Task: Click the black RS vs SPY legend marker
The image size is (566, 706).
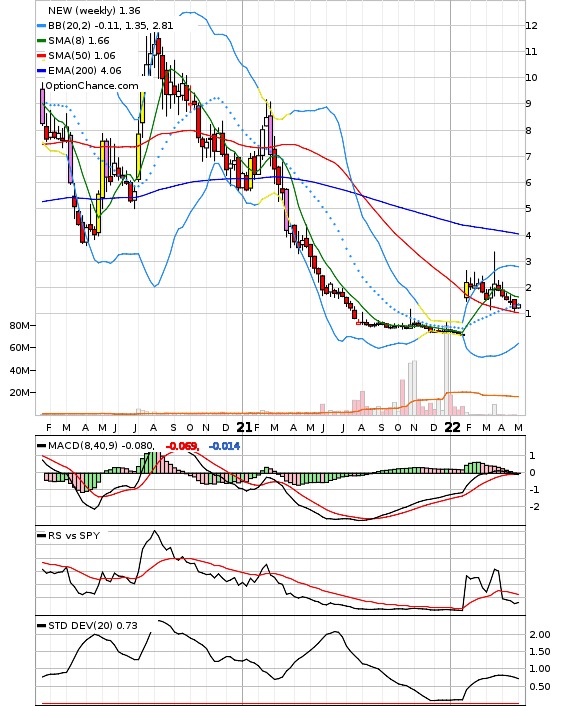Action: (x=41, y=536)
